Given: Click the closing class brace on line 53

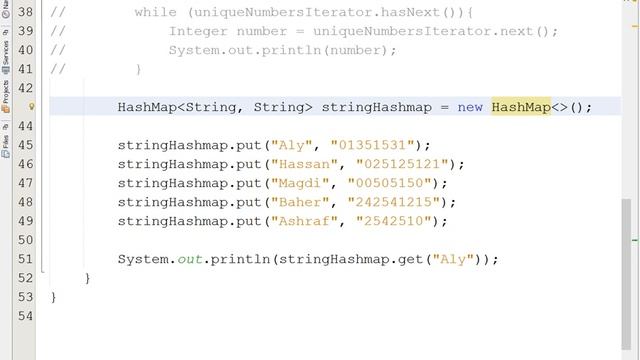Looking at the screenshot, I should point(53,297).
